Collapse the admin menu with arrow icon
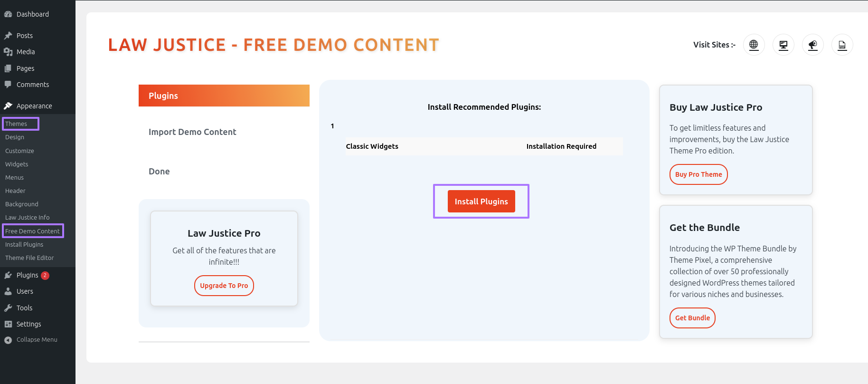This screenshot has width=868, height=384. click(x=8, y=340)
